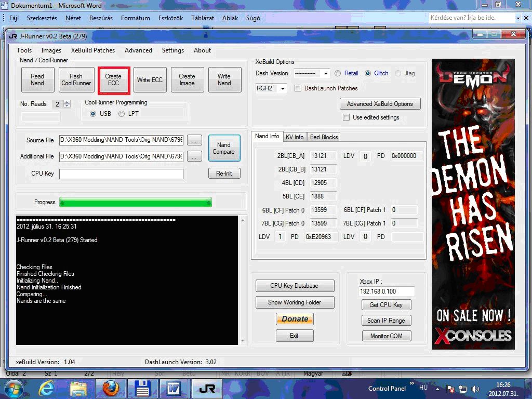Enable the DashLaunch Patches checkbox
The image size is (532, 399).
point(298,88)
